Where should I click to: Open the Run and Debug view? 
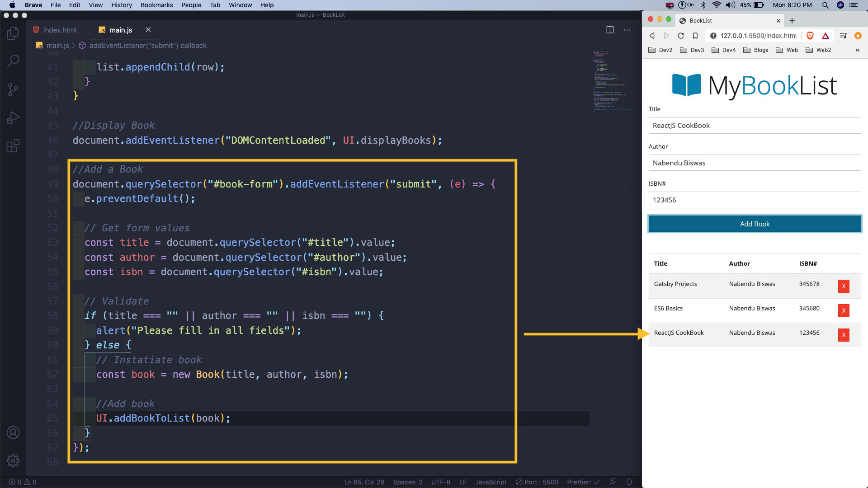point(13,118)
